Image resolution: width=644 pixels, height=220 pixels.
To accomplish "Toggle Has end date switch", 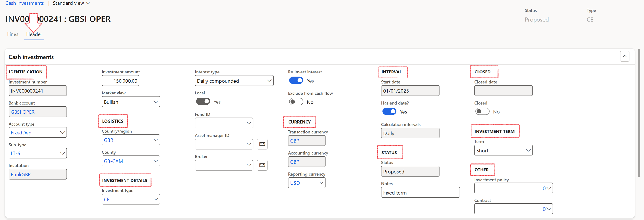I will 389,111.
